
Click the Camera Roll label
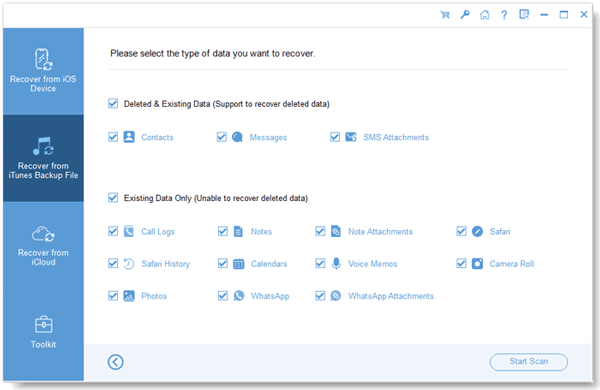coord(512,264)
